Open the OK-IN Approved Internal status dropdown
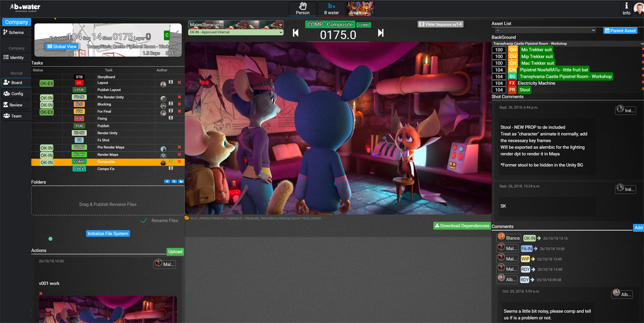This screenshot has height=323, width=644. click(x=236, y=32)
